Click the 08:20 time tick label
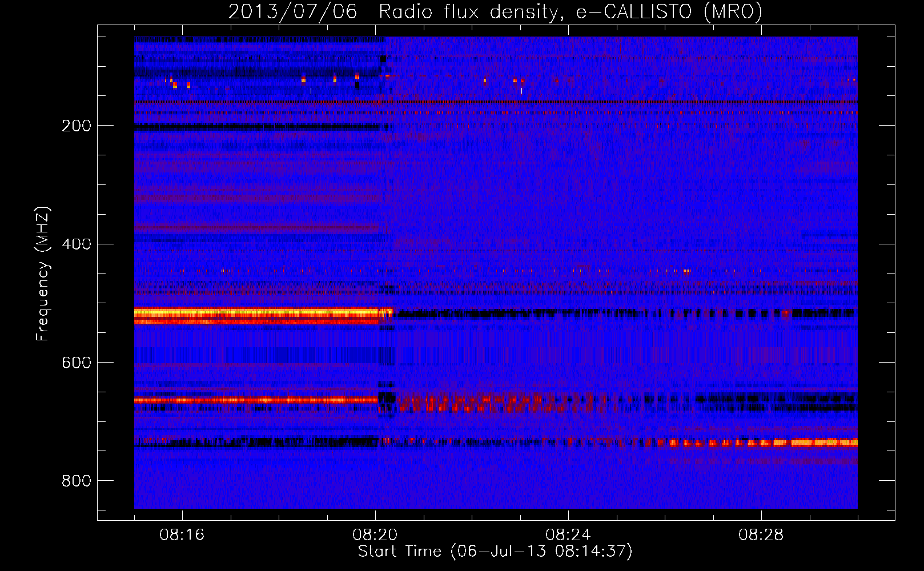The width and height of the screenshot is (924, 571). point(375,535)
